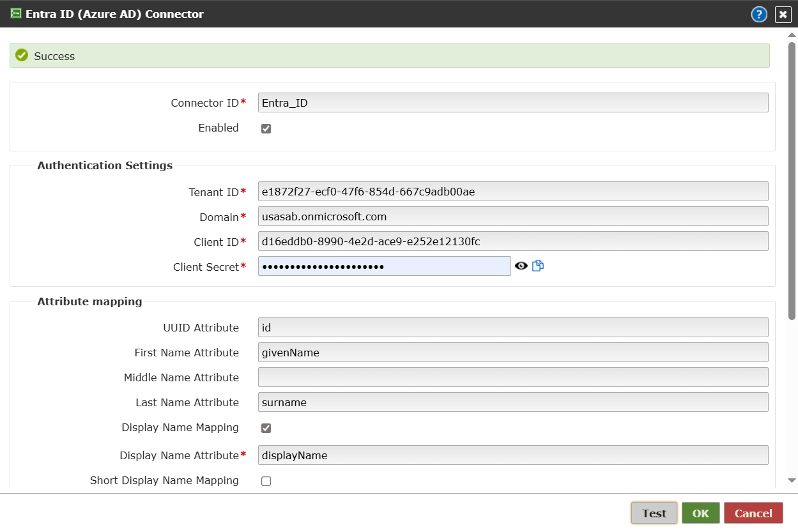
Task: Enable Short Display Name Mapping
Action: (266, 481)
